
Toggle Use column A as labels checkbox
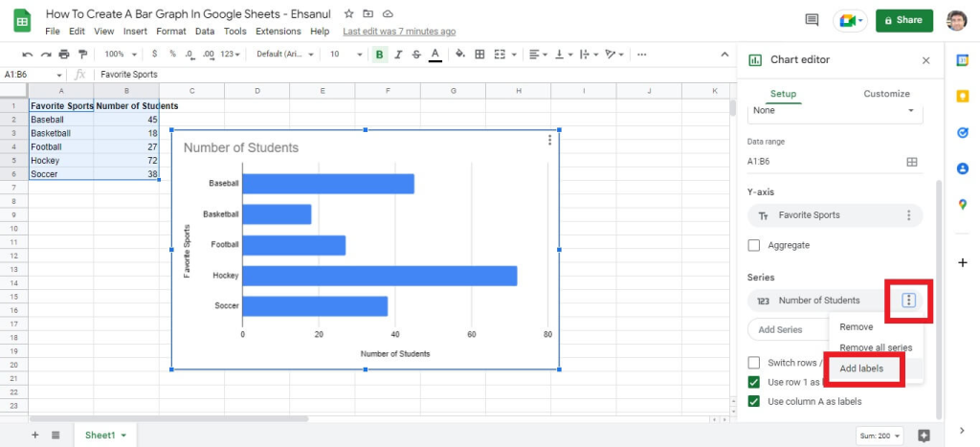pos(754,401)
